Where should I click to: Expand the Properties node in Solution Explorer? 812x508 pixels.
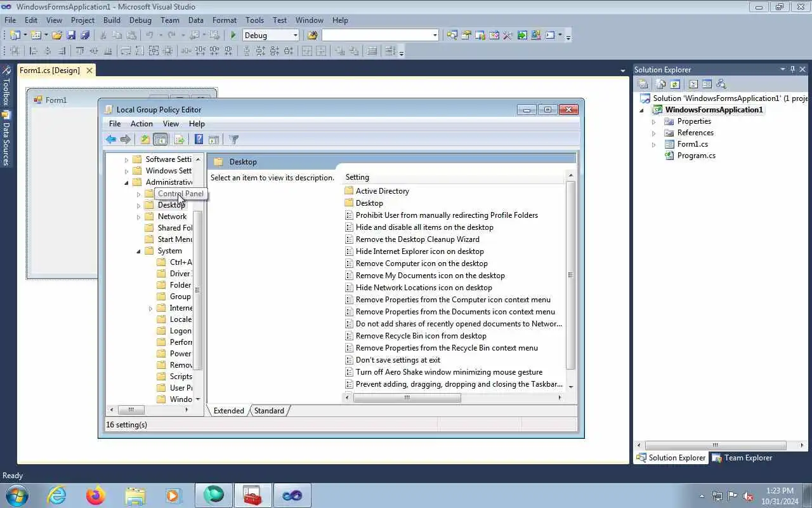[x=653, y=122]
